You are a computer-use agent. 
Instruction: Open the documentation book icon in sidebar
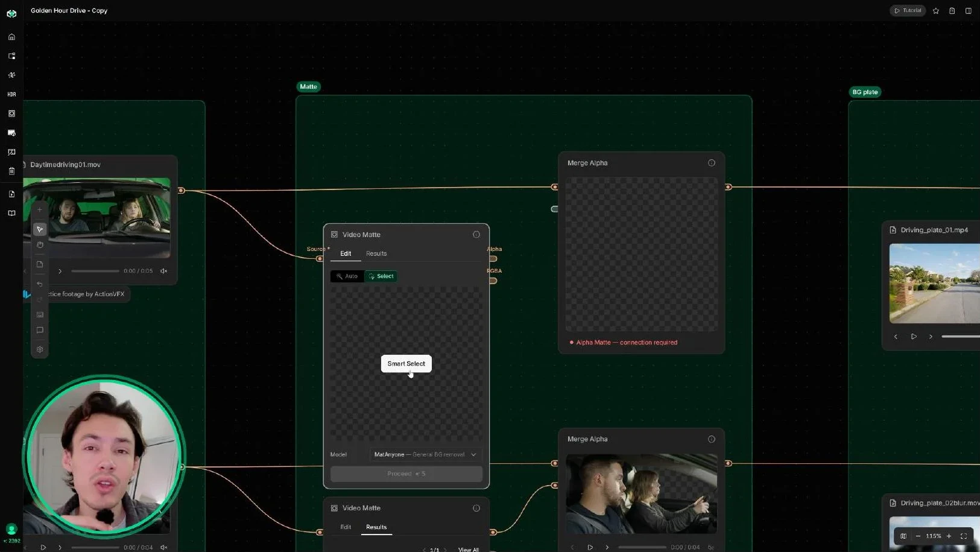(x=11, y=214)
